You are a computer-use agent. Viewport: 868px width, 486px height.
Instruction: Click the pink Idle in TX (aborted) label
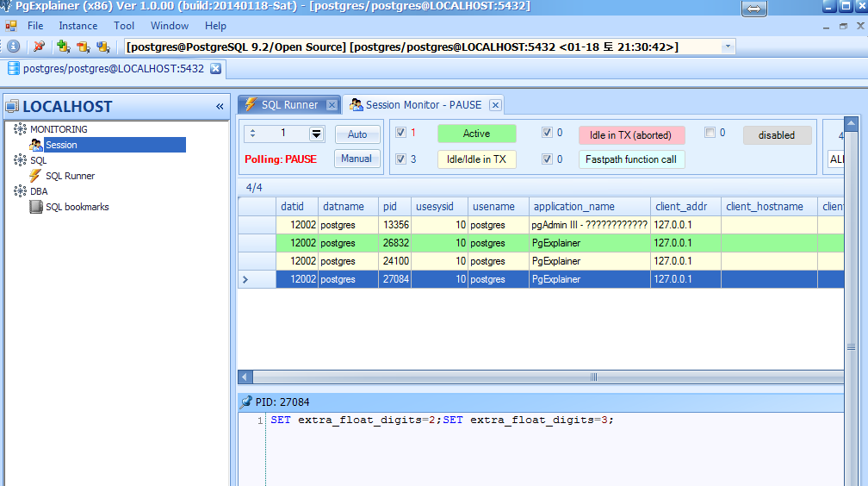tap(631, 135)
